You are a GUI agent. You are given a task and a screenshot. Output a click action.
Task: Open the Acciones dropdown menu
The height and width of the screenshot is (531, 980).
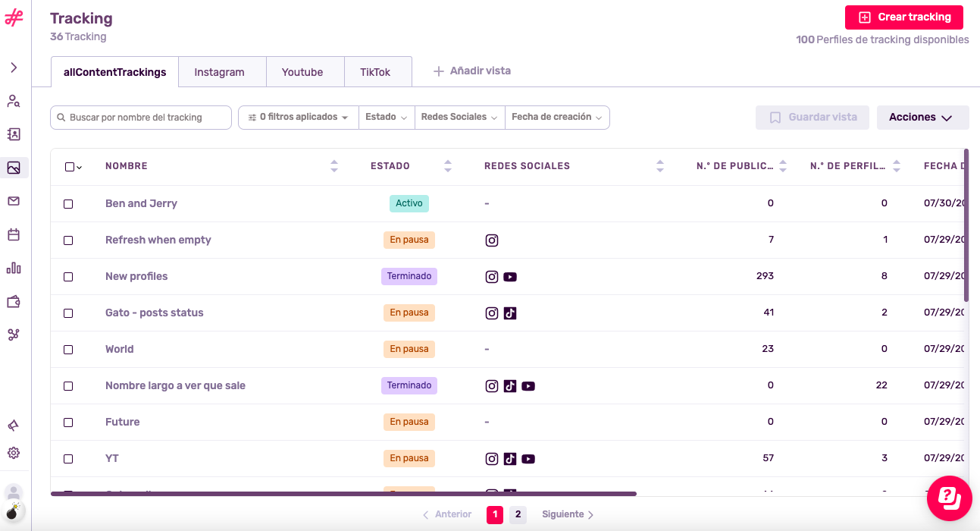(x=922, y=118)
